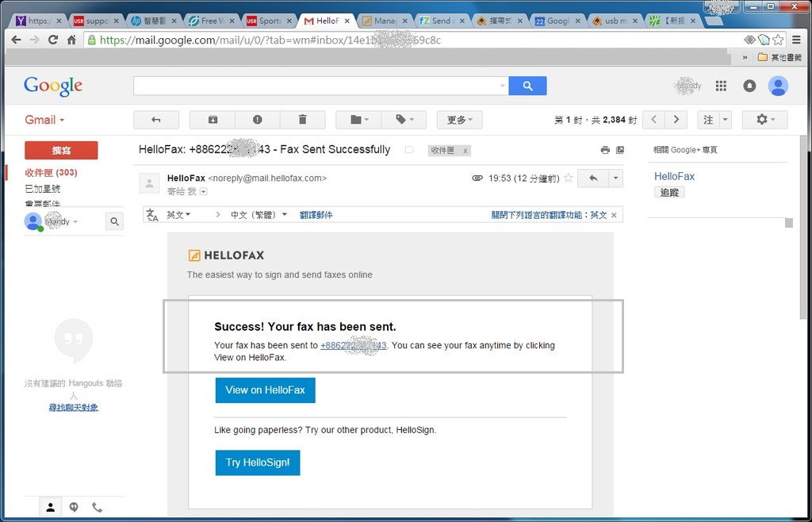Switch to the usb browser tab
This screenshot has height=522, width=812.
coord(615,21)
